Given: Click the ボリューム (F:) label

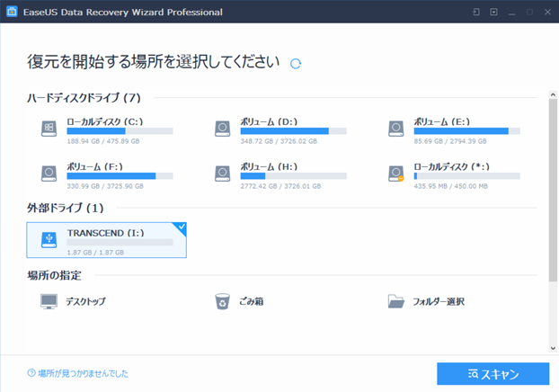Looking at the screenshot, I should coord(95,166).
